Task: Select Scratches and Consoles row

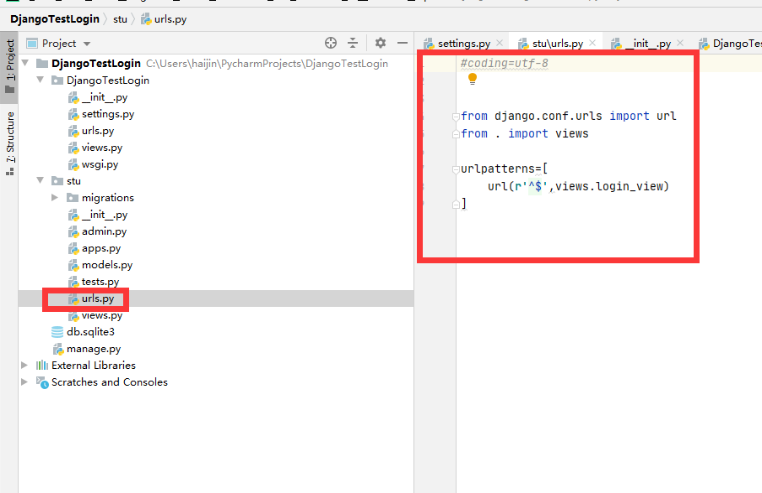Action: coord(109,382)
